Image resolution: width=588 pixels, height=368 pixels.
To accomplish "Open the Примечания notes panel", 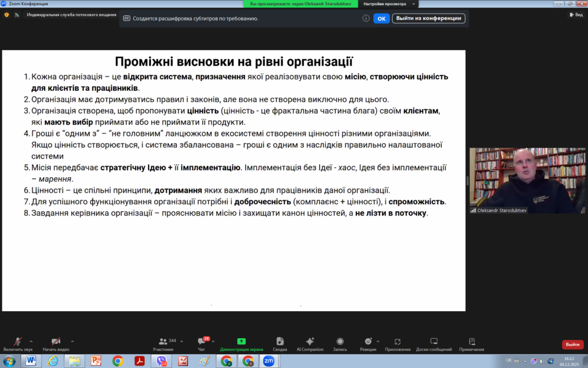I will (x=471, y=342).
